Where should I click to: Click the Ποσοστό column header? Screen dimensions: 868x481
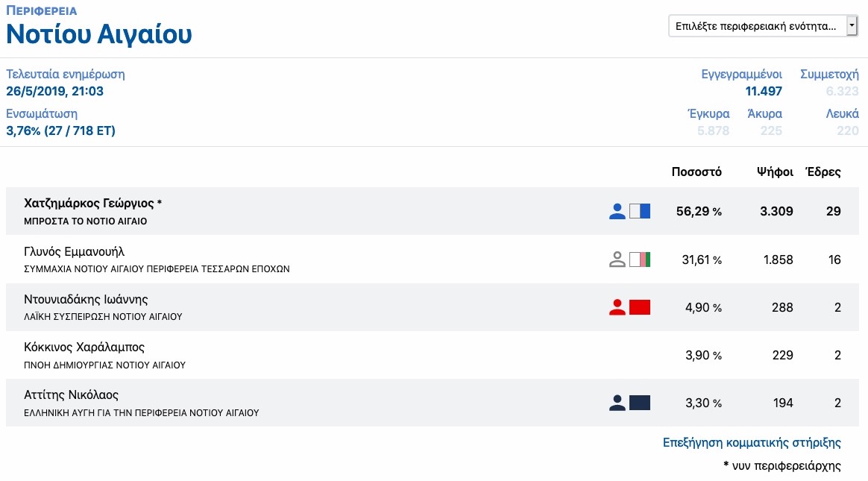tap(696, 172)
